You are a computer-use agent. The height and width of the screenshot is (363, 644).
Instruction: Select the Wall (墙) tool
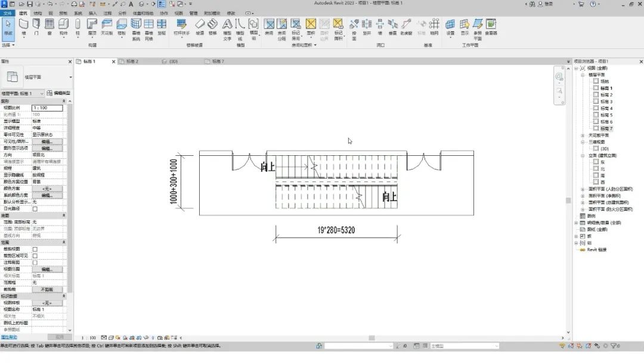coord(23,27)
